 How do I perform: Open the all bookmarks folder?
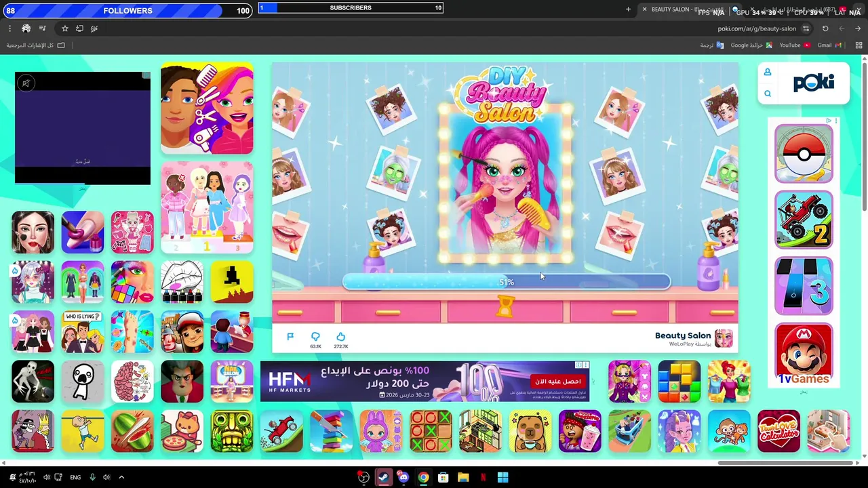click(x=36, y=45)
